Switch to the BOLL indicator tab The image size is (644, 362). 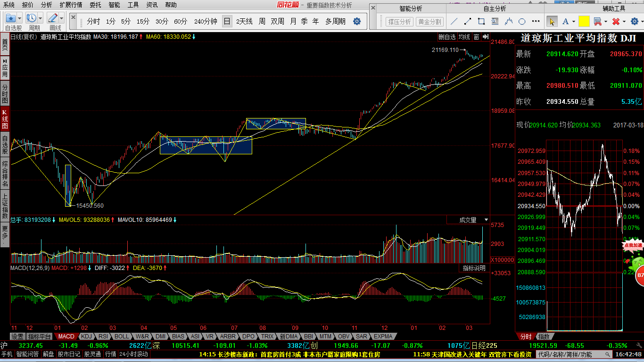click(122, 337)
